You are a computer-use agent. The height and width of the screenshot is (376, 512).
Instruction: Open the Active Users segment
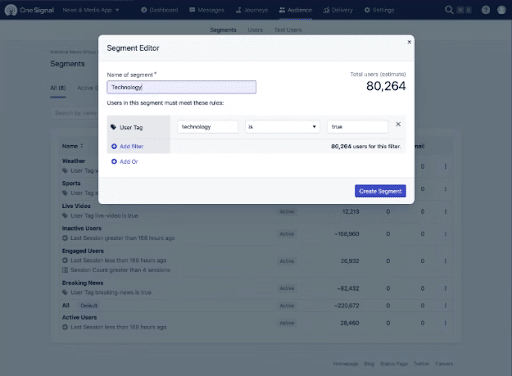pos(79,317)
